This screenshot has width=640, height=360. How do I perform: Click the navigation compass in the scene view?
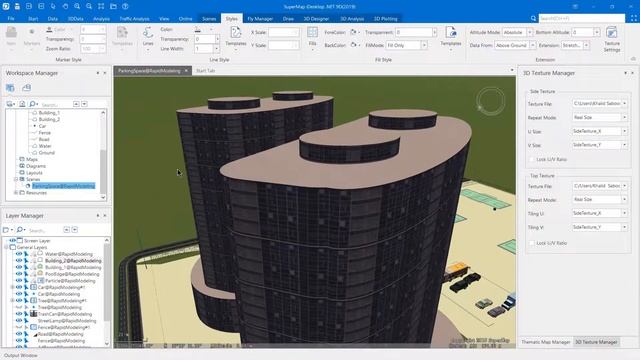click(x=490, y=100)
